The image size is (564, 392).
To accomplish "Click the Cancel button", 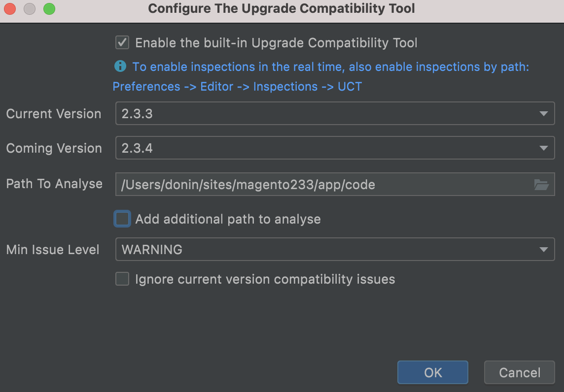I will coord(520,373).
